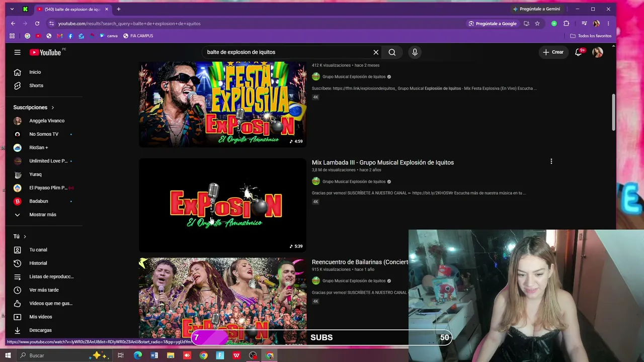Open more options for Mix Lambada III

pyautogui.click(x=551, y=162)
